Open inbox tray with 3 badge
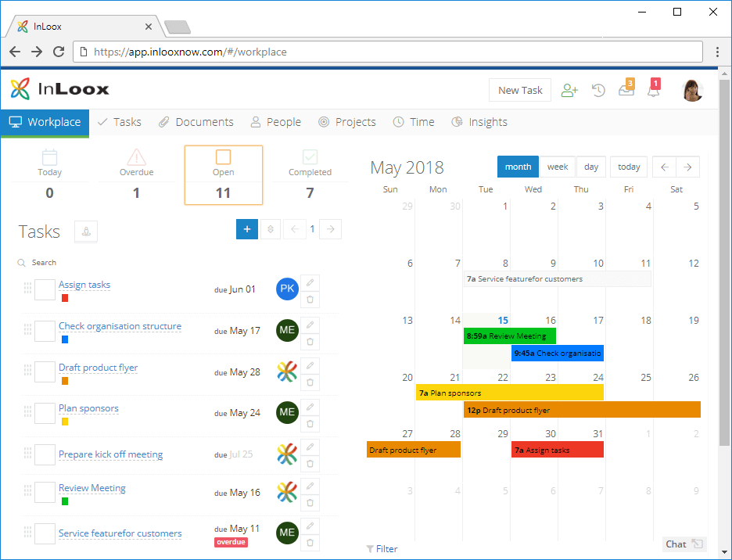The width and height of the screenshot is (732, 560). coord(626,88)
